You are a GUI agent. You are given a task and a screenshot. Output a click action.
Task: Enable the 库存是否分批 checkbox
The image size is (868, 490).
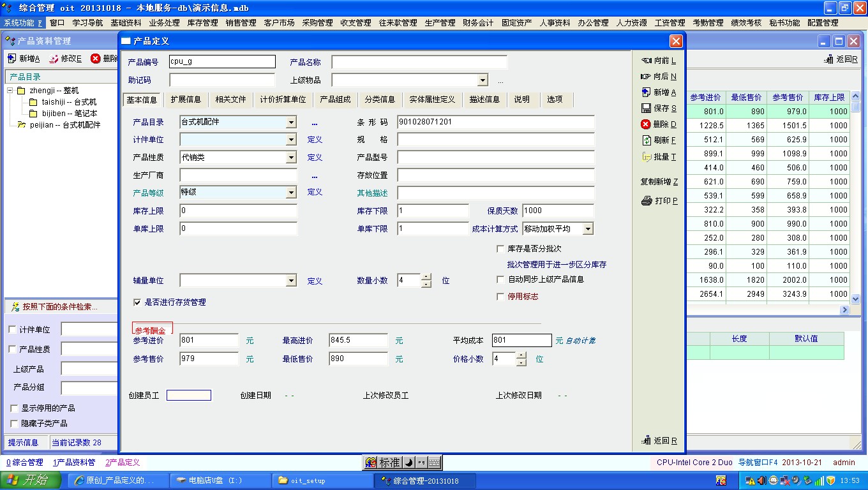coord(501,249)
